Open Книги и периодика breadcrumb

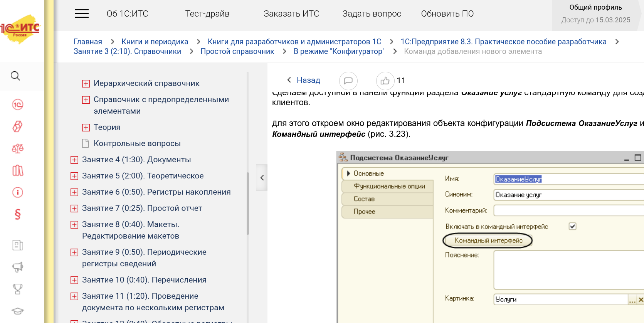point(155,42)
